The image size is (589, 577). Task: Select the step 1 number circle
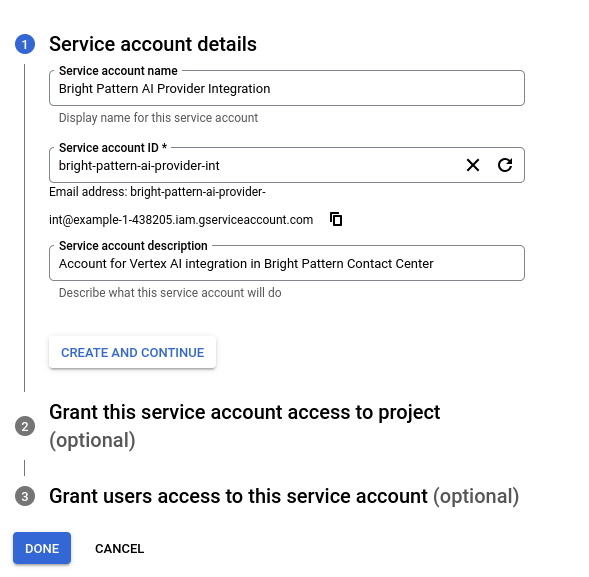pos(25,44)
